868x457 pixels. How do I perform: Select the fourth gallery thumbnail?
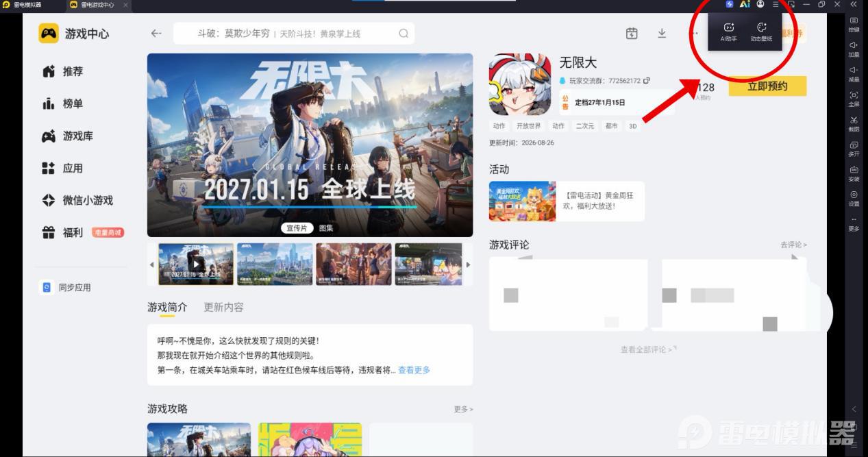[429, 264]
